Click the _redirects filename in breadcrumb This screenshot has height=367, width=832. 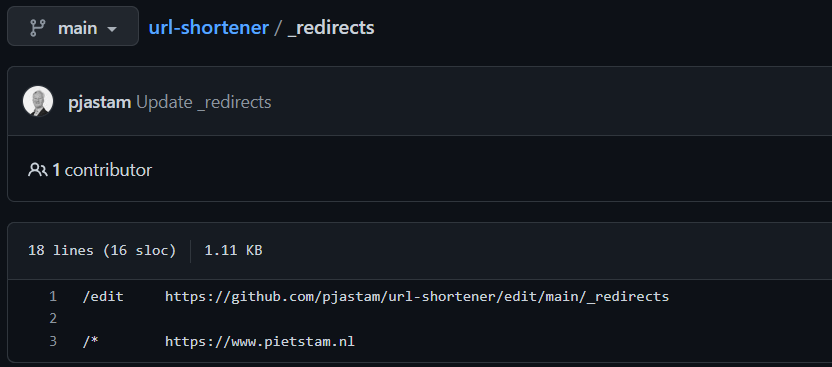tap(331, 28)
